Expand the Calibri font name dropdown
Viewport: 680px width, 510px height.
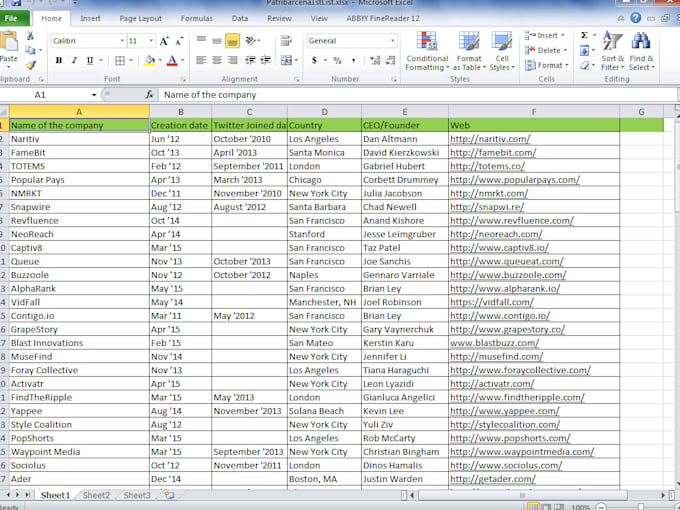(122, 41)
